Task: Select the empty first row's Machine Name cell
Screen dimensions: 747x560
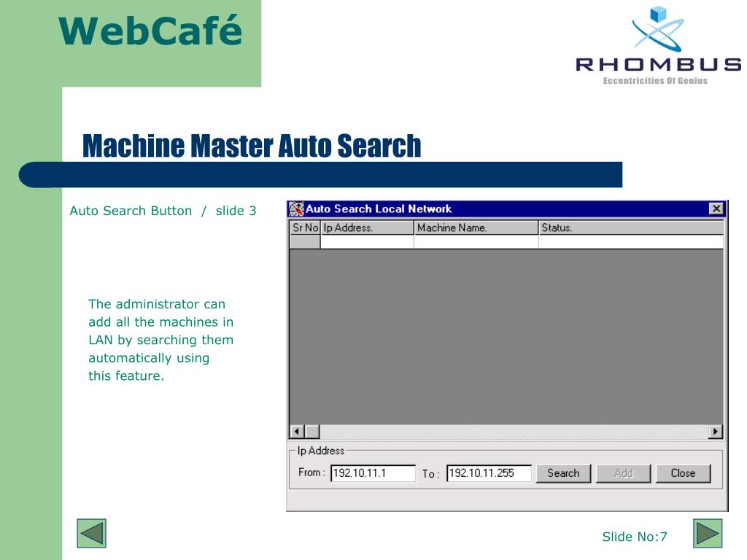Action: click(x=476, y=242)
